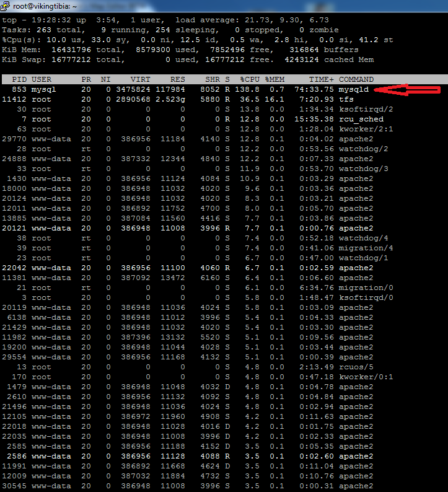The image size is (448, 492).
Task: Click the 8579300 used memory value
Action: tap(153, 50)
